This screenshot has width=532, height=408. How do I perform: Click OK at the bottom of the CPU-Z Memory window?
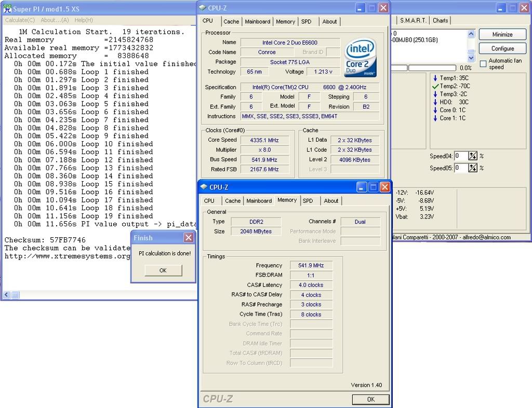pos(370,399)
